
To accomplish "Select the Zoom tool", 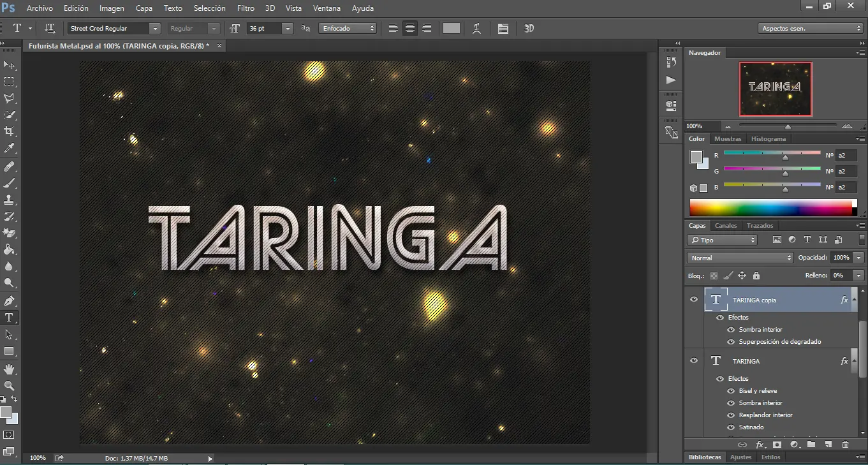I will tap(9, 386).
